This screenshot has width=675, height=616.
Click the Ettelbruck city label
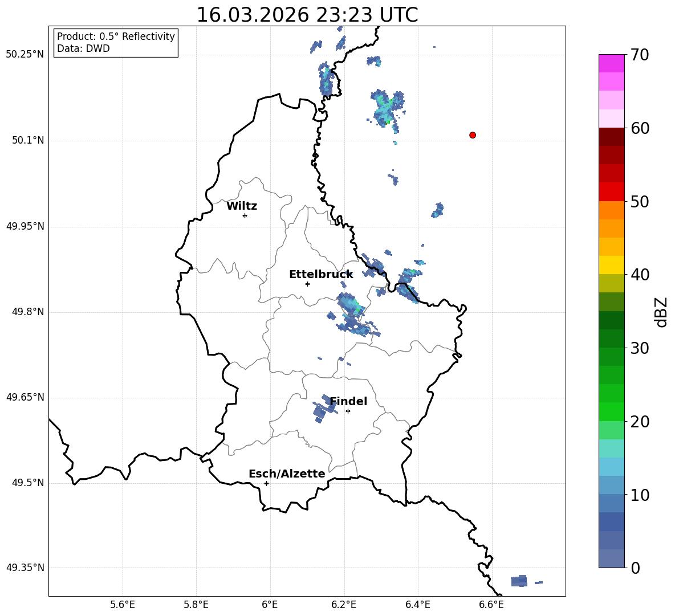(x=321, y=275)
